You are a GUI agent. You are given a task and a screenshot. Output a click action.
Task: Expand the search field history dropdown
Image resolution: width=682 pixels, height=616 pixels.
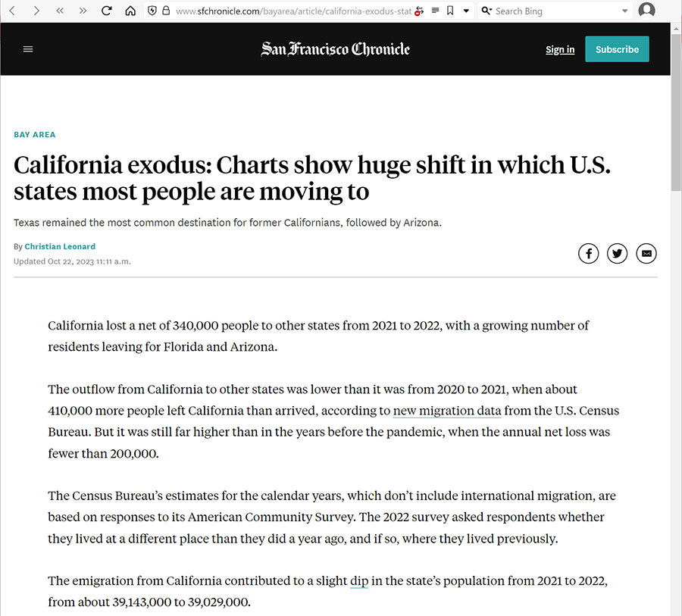click(624, 11)
